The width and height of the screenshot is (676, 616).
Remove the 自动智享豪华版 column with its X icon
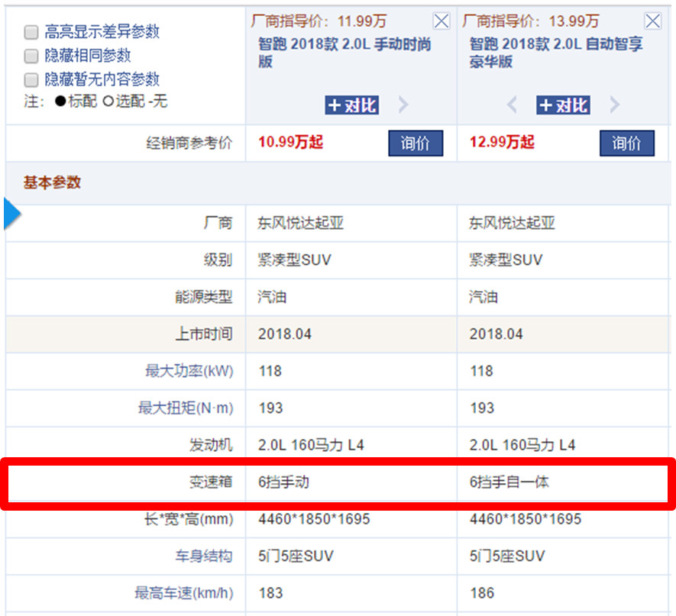[x=652, y=21]
